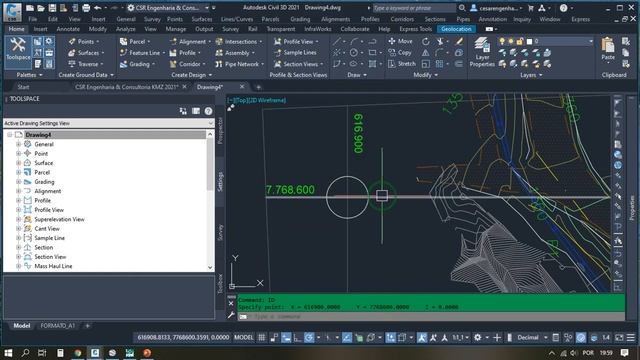Expand the General settings node

click(18, 144)
